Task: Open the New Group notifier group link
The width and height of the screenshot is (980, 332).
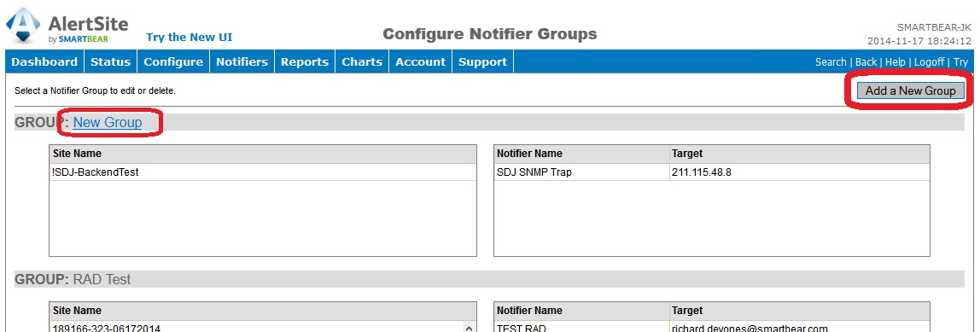Action: coord(108,123)
